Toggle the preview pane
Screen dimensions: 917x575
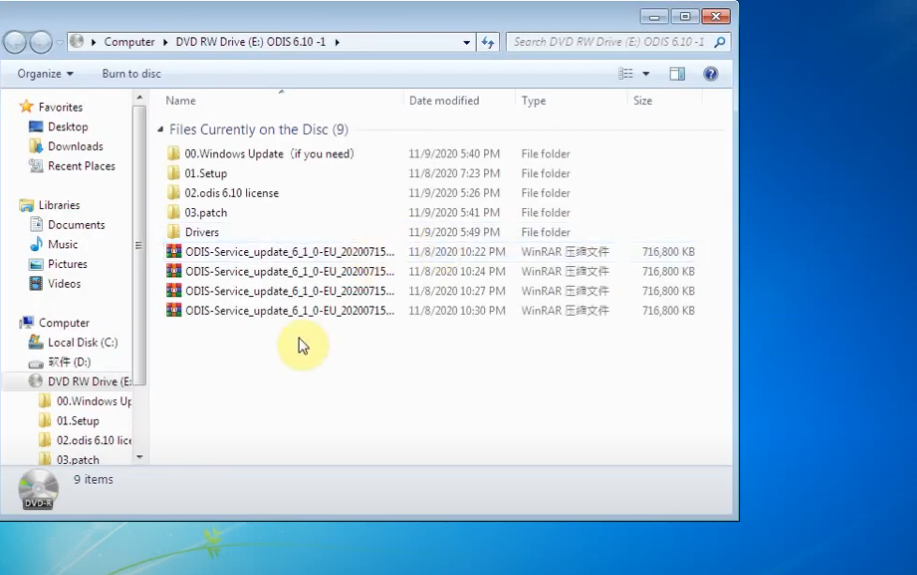coord(677,74)
